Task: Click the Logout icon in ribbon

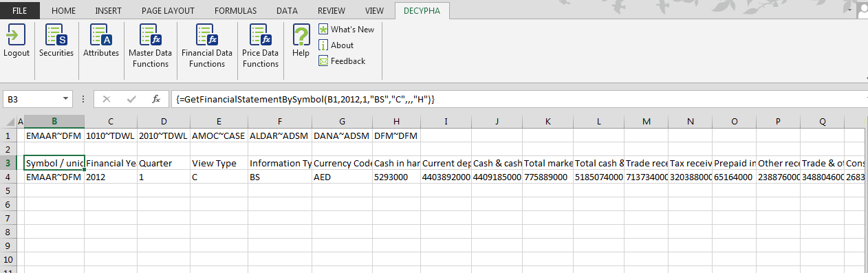Action: 17,36
